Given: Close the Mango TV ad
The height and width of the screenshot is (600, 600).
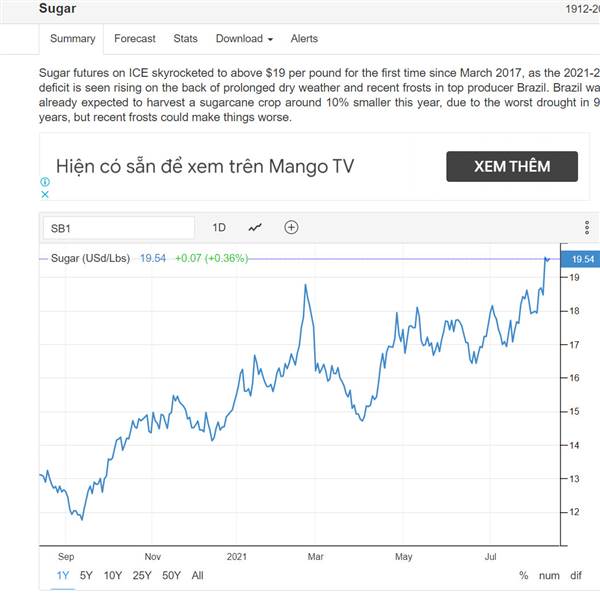Looking at the screenshot, I should point(45,195).
